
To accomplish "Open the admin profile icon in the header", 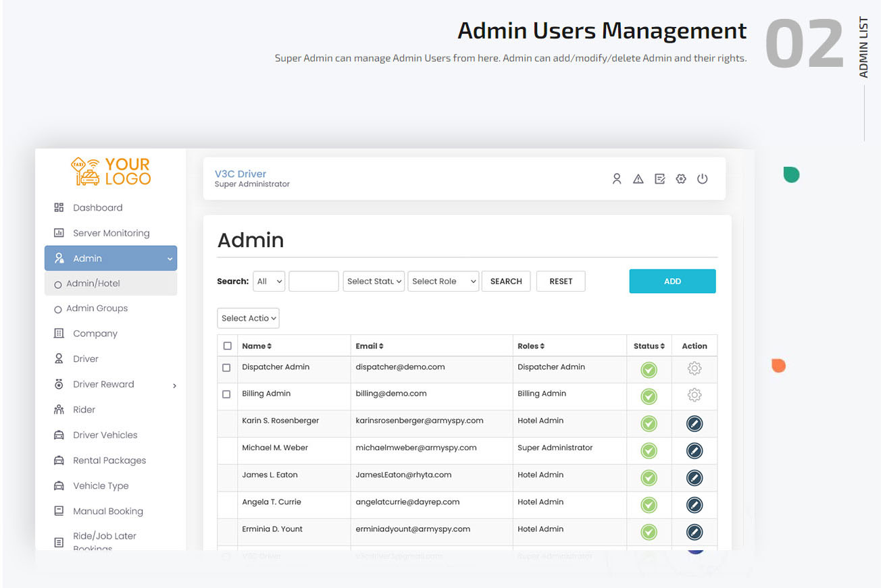I will [x=617, y=178].
